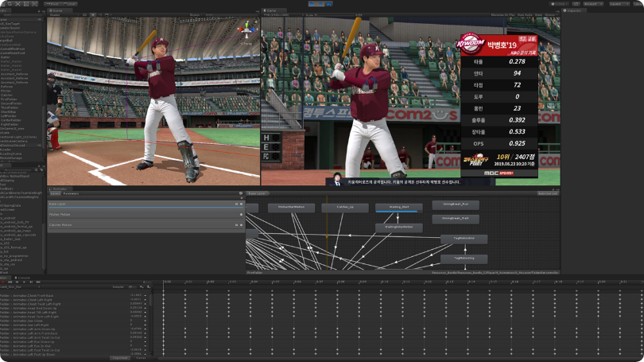The height and width of the screenshot is (362, 644).
Task: Click the Samples value field
Action: tap(132, 286)
